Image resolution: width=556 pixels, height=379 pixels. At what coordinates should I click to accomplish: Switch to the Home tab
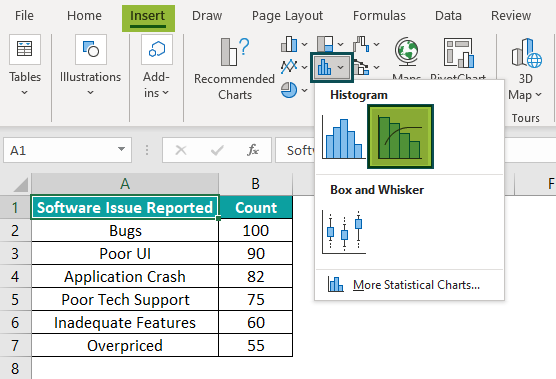(84, 16)
